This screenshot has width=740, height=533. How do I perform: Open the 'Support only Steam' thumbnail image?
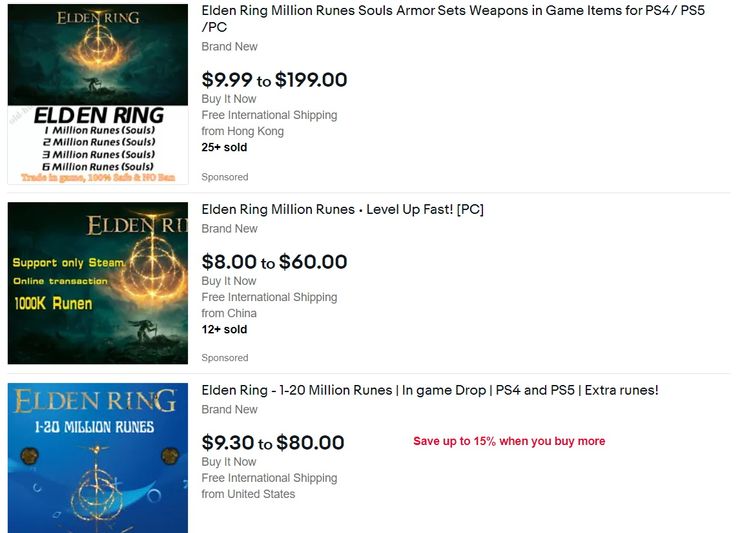click(98, 283)
